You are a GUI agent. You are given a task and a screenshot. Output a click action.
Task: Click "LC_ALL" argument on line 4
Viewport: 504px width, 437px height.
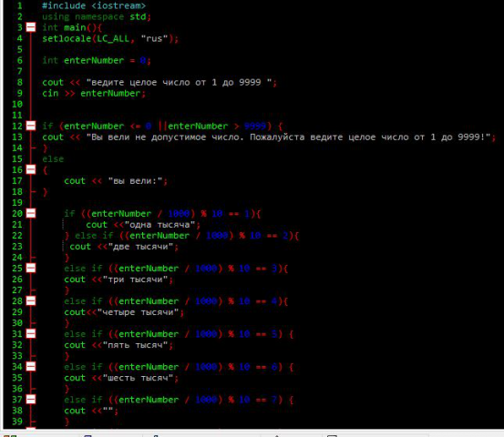point(113,38)
